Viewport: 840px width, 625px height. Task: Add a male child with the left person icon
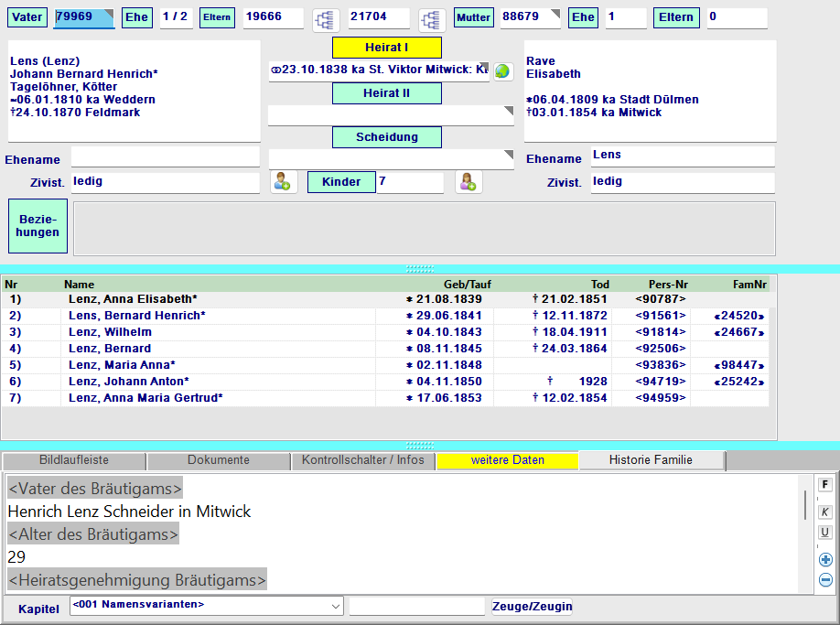283,182
